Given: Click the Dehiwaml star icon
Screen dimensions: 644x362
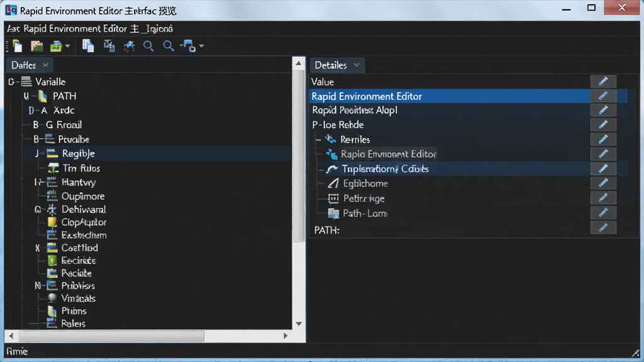Looking at the screenshot, I should [52, 209].
